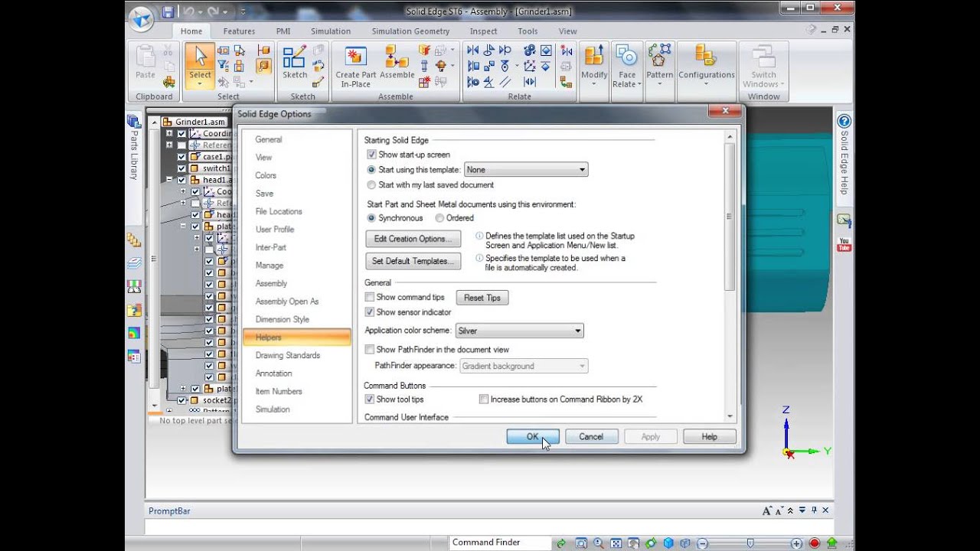Viewport: 980px width, 551px height.
Task: Enable Show PathFinder in the document view
Action: click(370, 350)
